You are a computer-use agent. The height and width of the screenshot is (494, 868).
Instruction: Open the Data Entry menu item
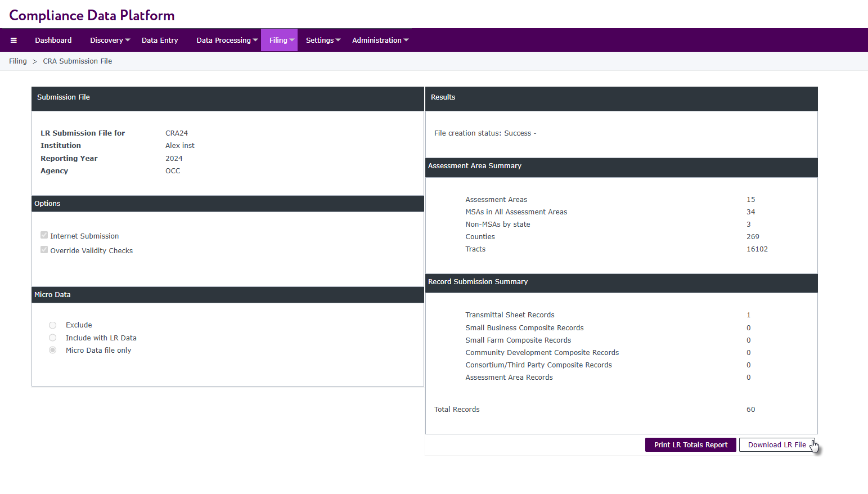(x=160, y=41)
